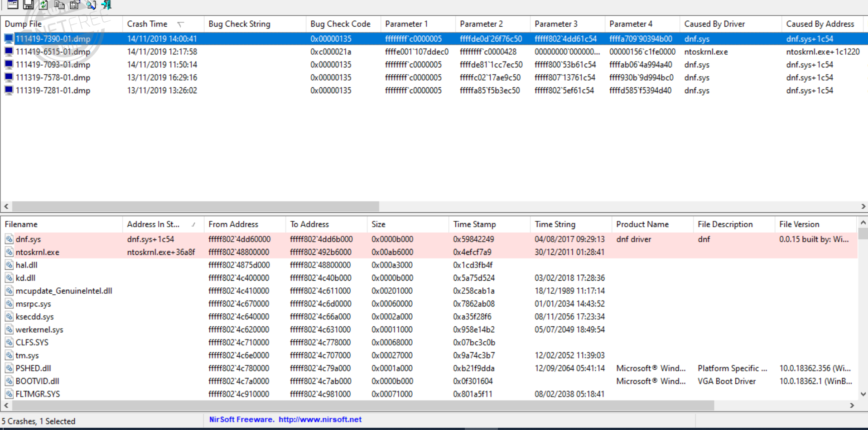Screen dimensions: 868x430
Task: Click the file icon beside msrpc.sys
Action: click(9, 304)
